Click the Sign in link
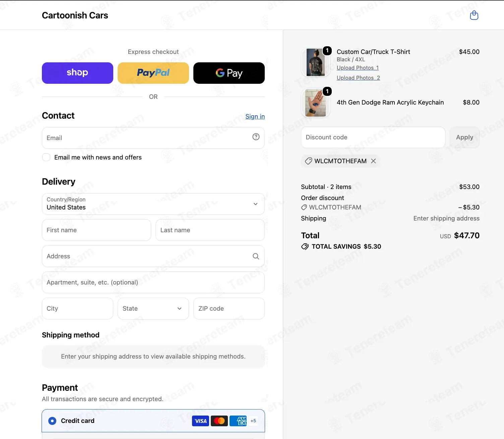The height and width of the screenshot is (439, 504). (x=255, y=116)
